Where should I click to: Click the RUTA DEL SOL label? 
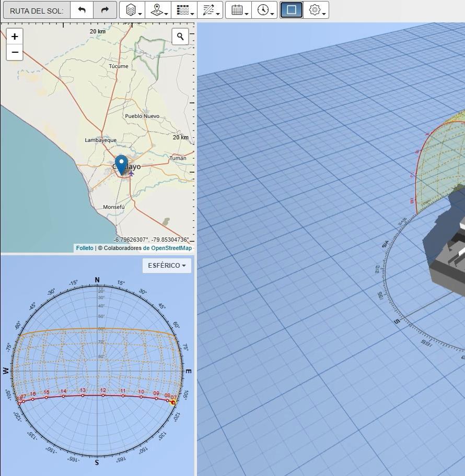tap(37, 10)
